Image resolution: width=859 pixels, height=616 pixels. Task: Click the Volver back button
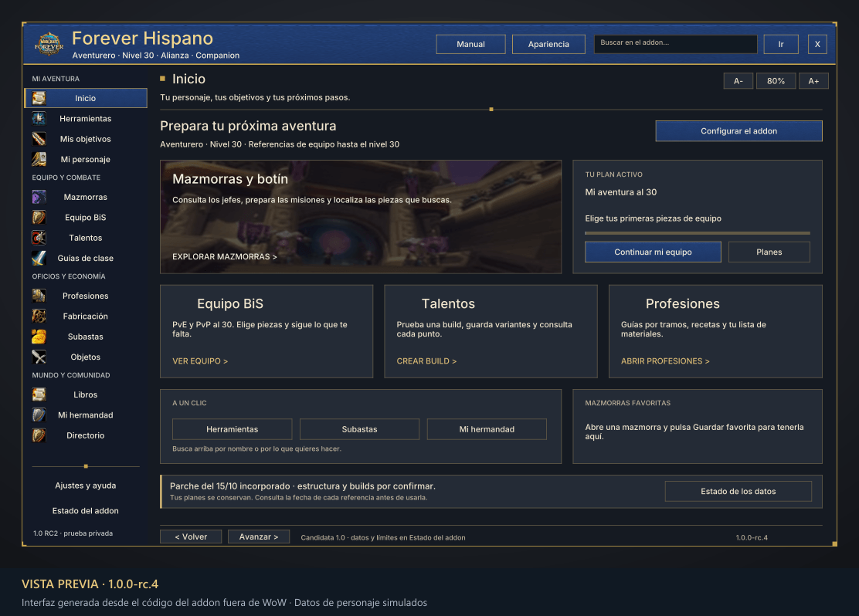pos(191,536)
